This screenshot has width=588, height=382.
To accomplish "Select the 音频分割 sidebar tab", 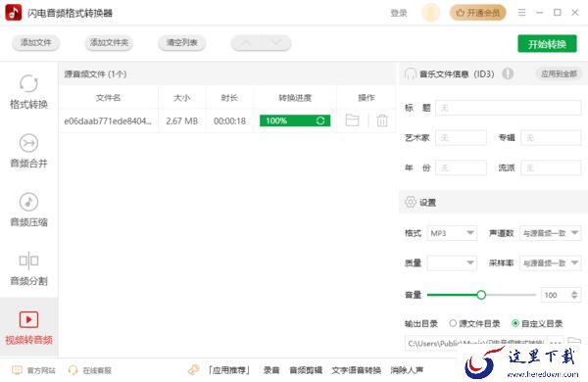I will pos(28,268).
